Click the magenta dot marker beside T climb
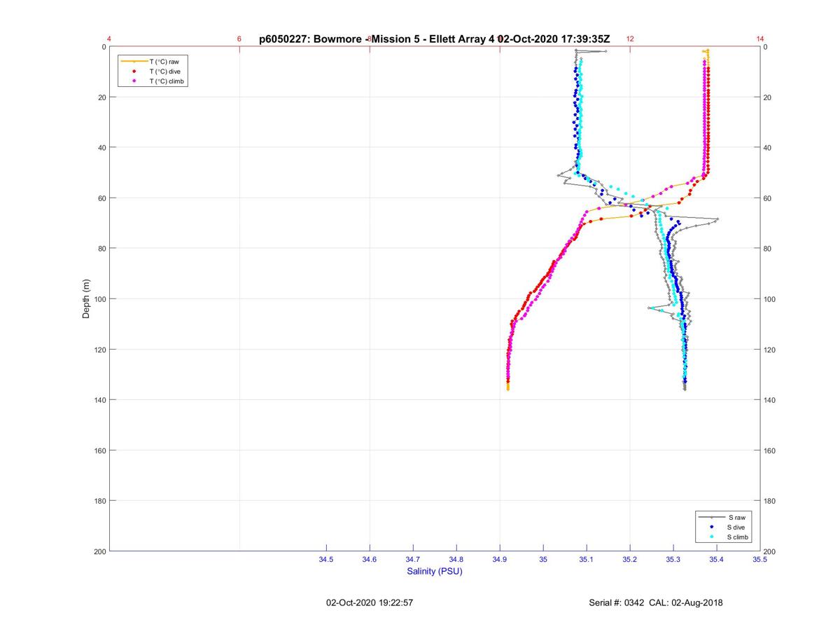840x620 pixels. [x=133, y=81]
